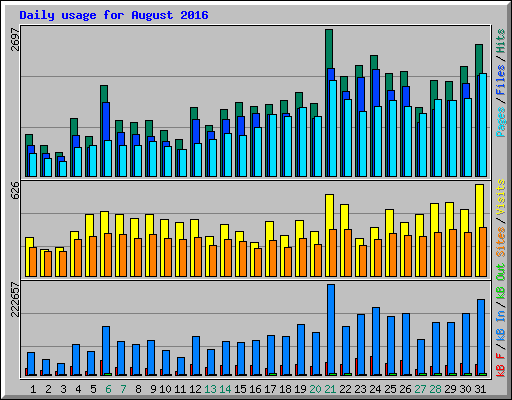Click green weekend day 20 label
Image resolution: width=512 pixels, height=400 pixels.
pos(315,389)
